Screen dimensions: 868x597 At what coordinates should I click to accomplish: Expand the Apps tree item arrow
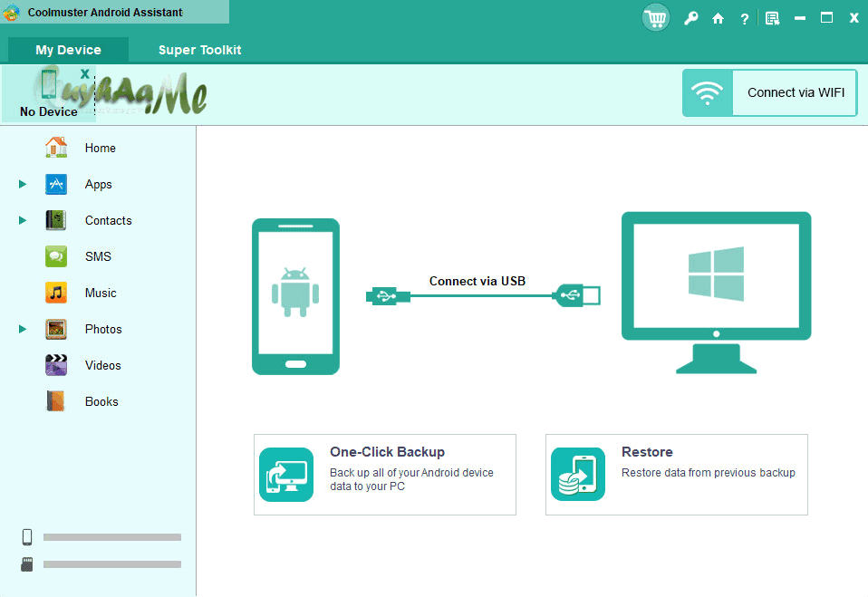tap(22, 184)
